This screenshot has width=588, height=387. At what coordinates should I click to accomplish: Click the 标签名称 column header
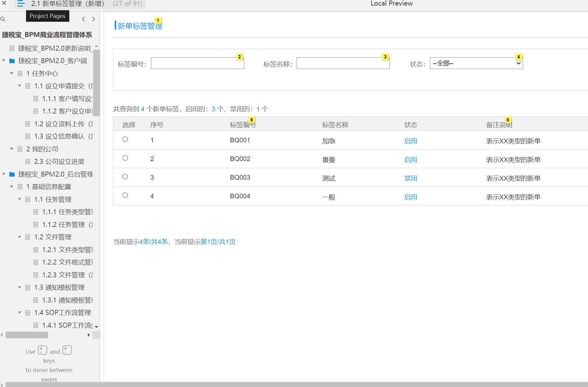335,125
